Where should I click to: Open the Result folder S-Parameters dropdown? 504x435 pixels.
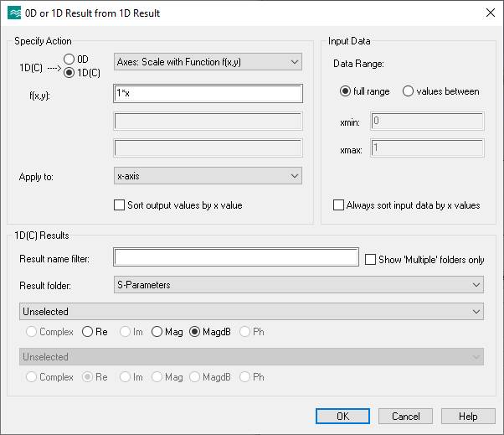tap(298, 285)
